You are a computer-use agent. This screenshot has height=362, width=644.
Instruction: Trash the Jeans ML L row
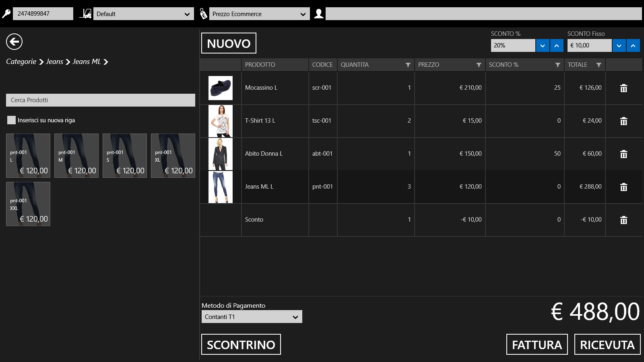[623, 187]
